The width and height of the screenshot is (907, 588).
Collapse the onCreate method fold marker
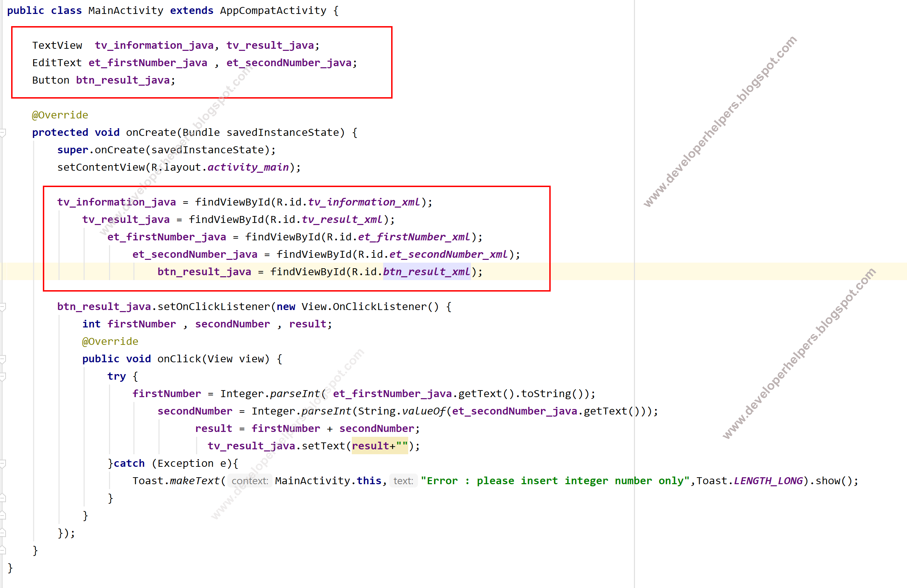(2, 133)
